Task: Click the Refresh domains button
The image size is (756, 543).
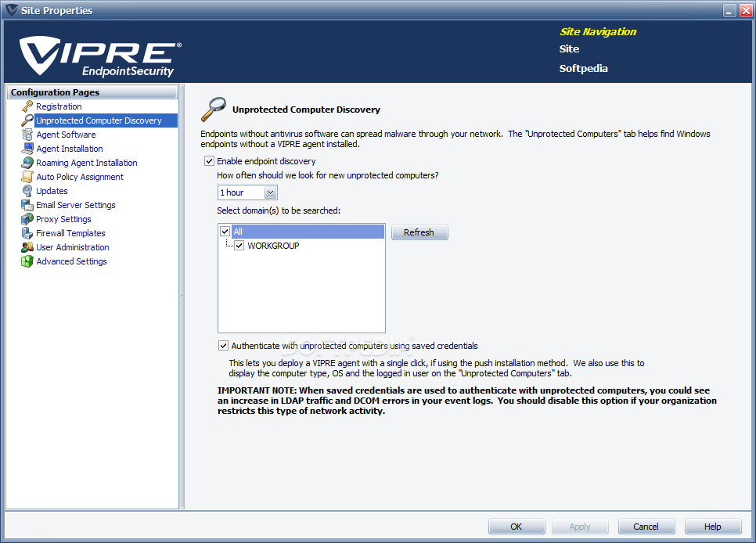Action: (419, 232)
